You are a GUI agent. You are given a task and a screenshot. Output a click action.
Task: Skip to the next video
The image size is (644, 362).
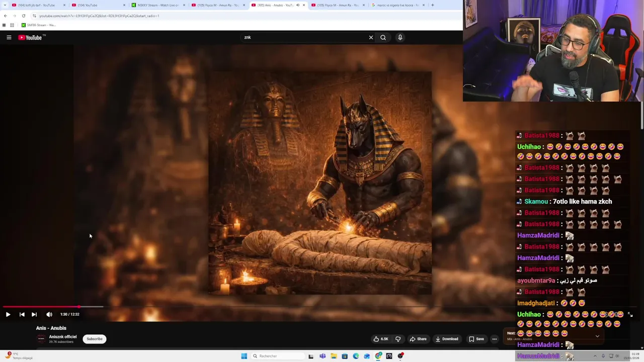click(34, 314)
